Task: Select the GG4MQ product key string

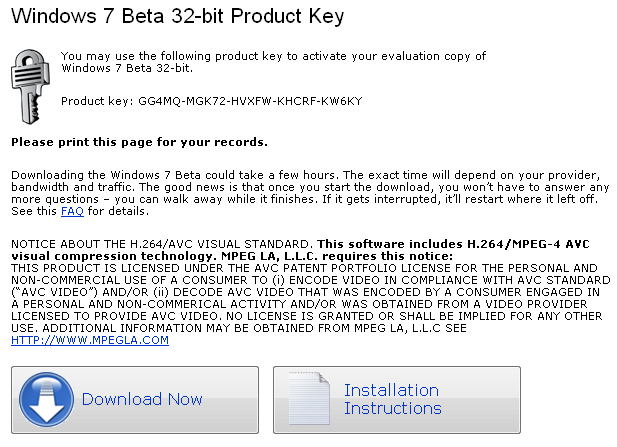Action: [250, 102]
